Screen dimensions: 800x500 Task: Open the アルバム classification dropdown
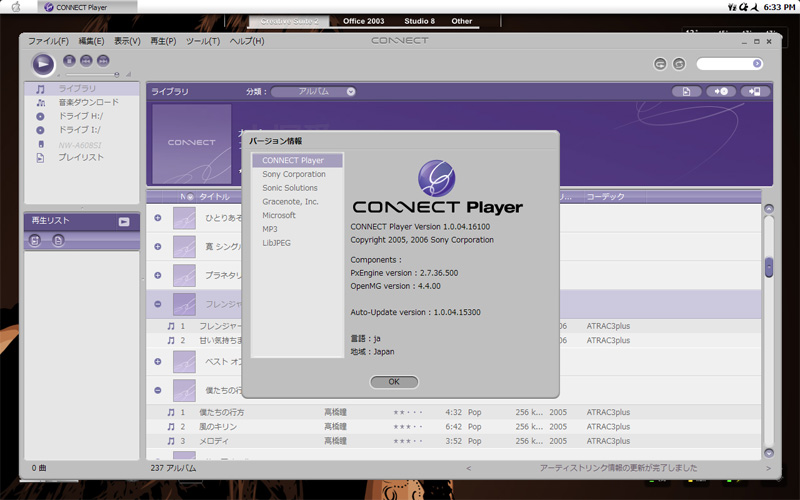tap(313, 92)
